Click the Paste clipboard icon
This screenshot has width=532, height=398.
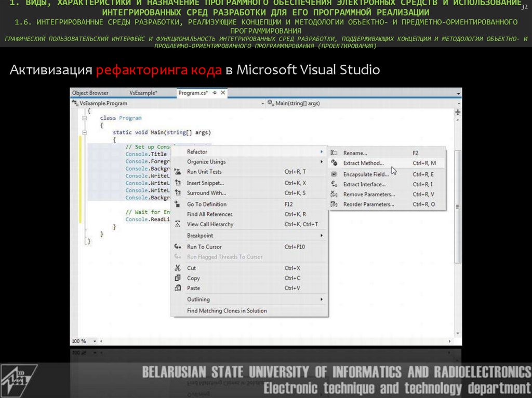(178, 288)
